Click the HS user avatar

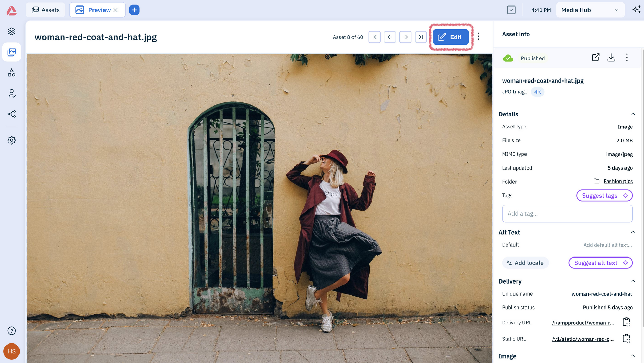point(12,351)
